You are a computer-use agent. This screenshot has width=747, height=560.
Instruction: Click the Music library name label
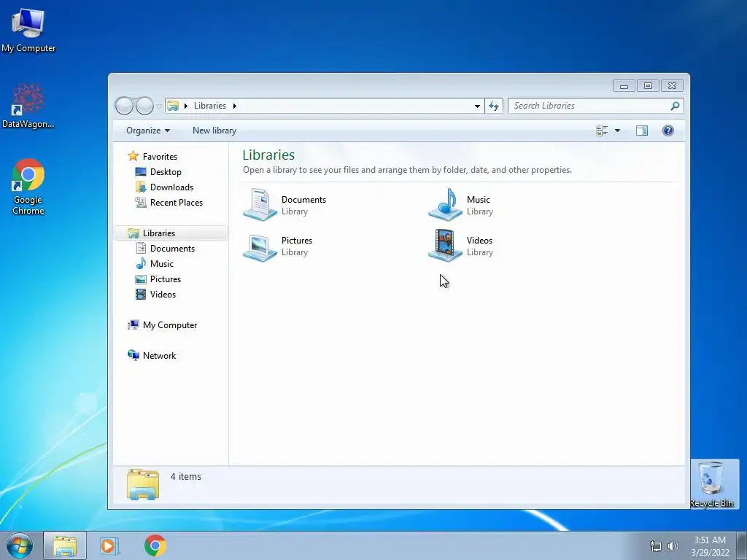[479, 200]
